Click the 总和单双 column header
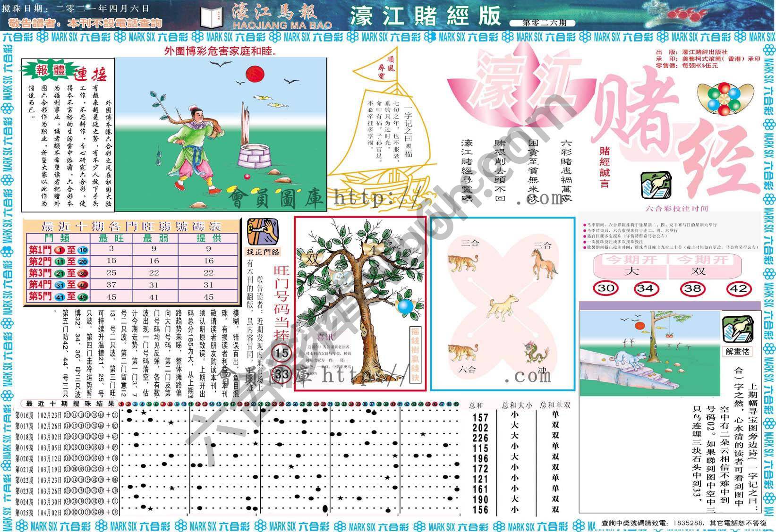This screenshot has height=532, width=776. click(x=556, y=405)
